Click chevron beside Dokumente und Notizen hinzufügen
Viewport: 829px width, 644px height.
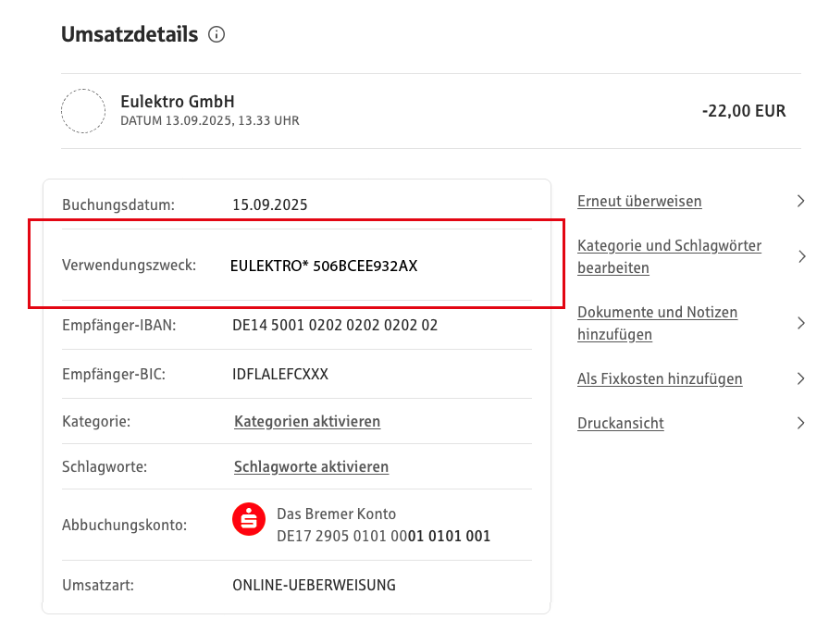click(801, 323)
